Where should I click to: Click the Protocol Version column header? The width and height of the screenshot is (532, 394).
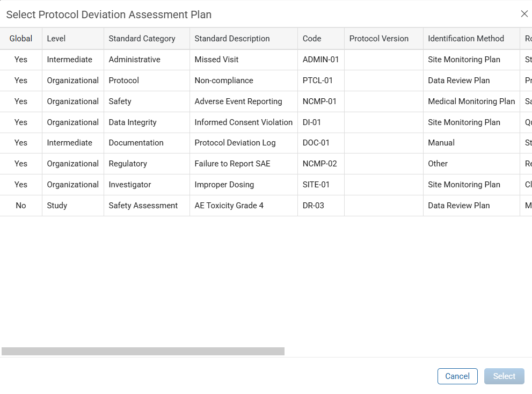[384, 39]
